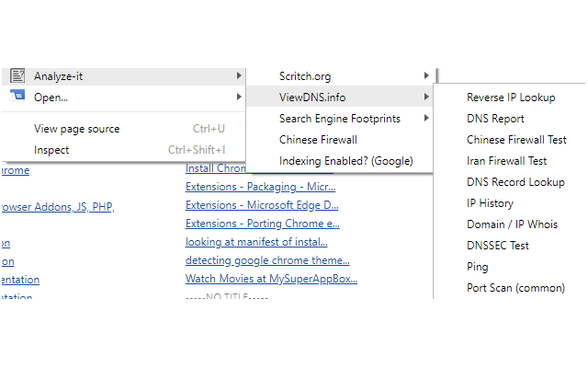The image size is (588, 368).
Task: Expand the Open... submenu arrow
Action: pyautogui.click(x=239, y=97)
